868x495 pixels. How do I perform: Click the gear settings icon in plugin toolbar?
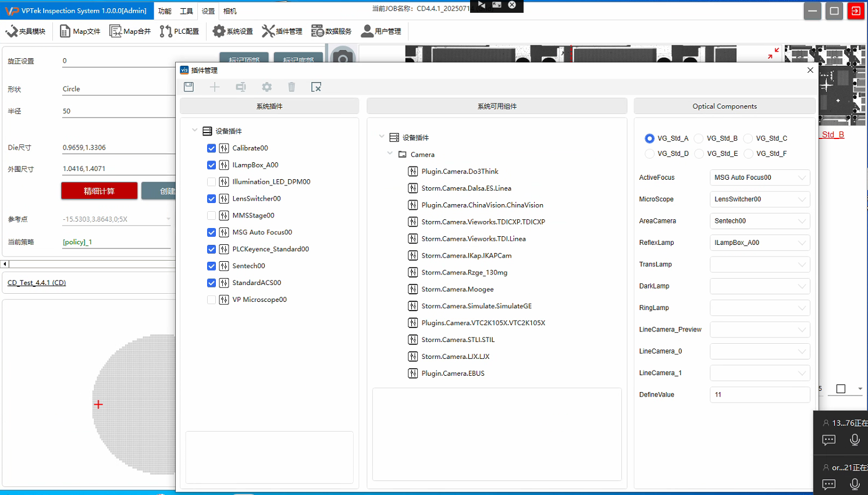click(x=266, y=87)
